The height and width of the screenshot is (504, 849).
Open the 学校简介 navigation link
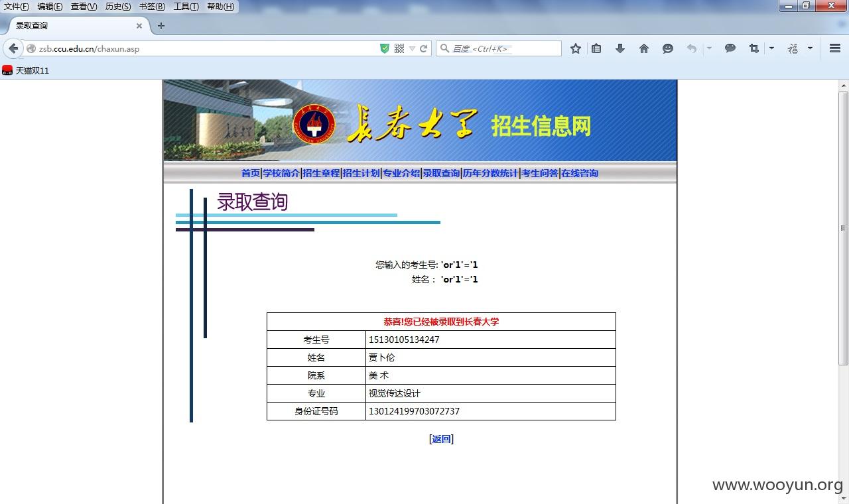(x=281, y=173)
